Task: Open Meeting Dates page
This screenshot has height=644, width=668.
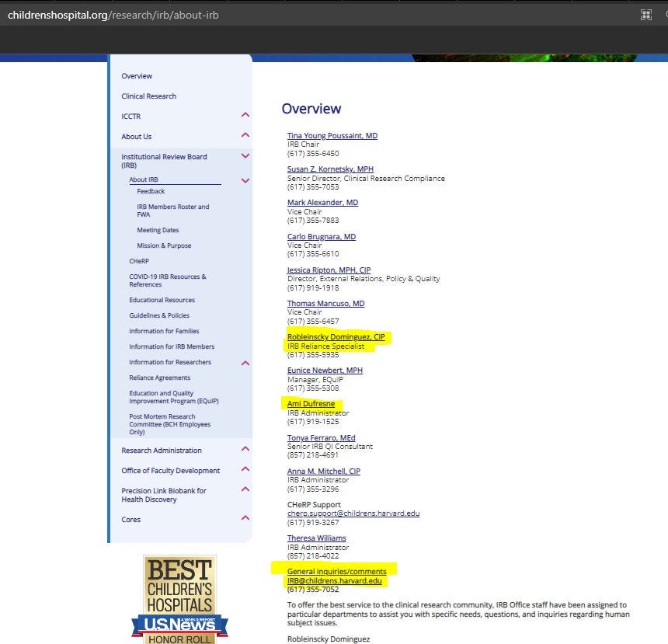Action: [x=158, y=230]
